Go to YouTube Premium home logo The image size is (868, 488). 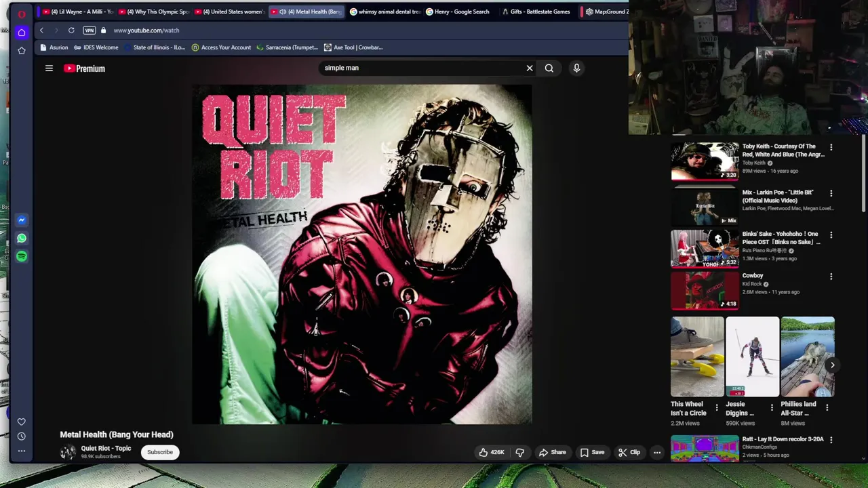(85, 68)
